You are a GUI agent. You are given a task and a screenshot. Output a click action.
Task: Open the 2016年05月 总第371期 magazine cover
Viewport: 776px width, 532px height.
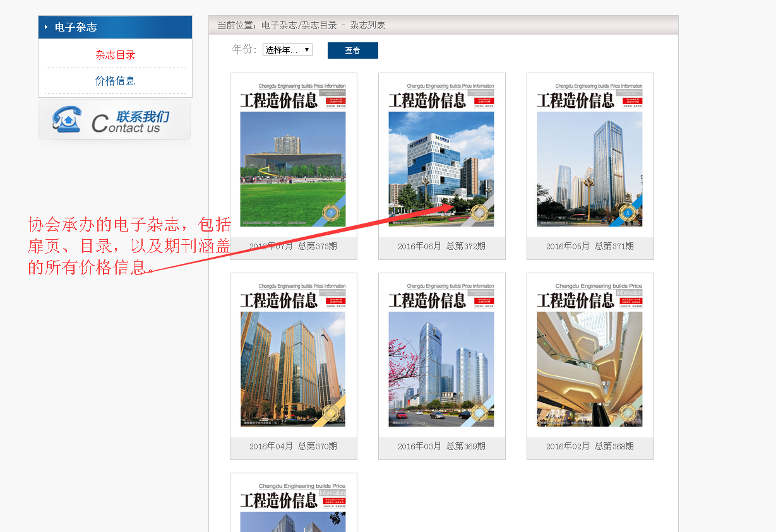coord(590,155)
